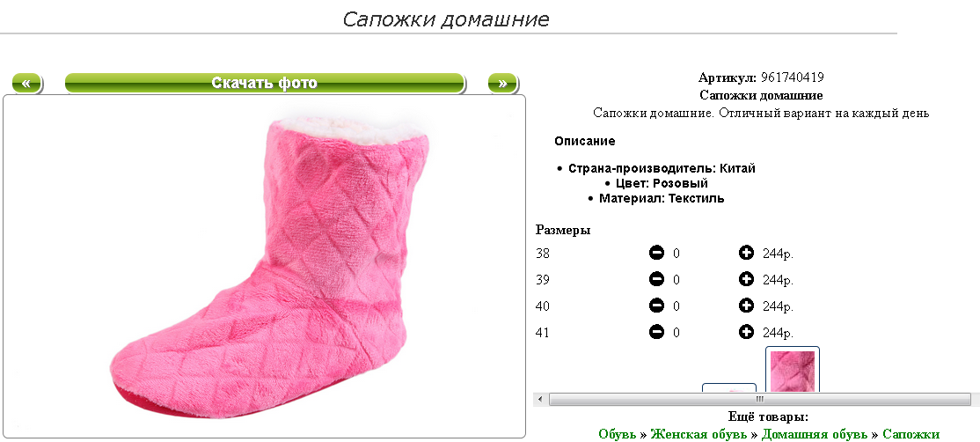The image size is (980, 442).
Task: Increase quantity for size 40
Action: coord(746,306)
